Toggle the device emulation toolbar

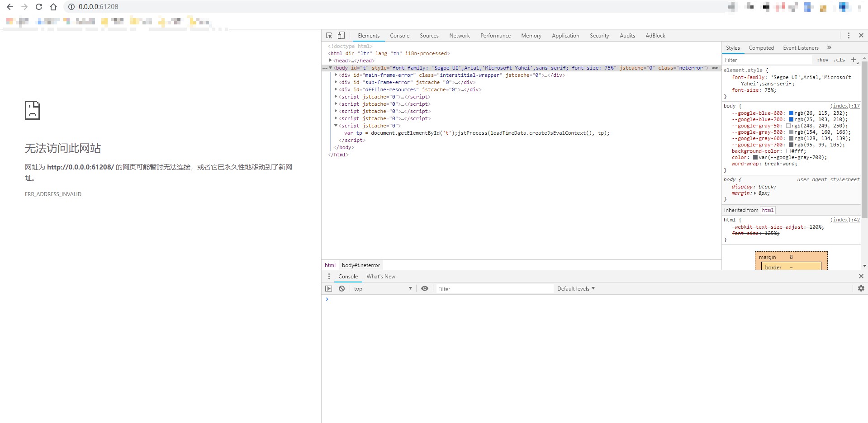point(341,35)
